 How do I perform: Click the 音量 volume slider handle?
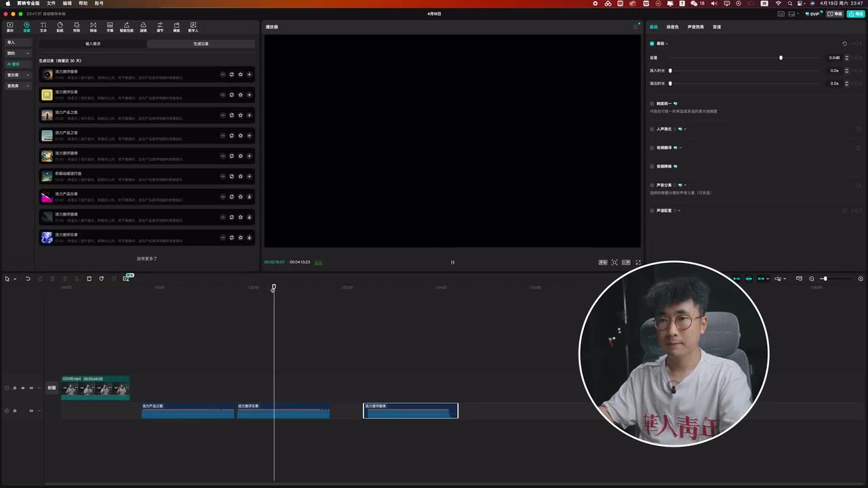pyautogui.click(x=781, y=58)
